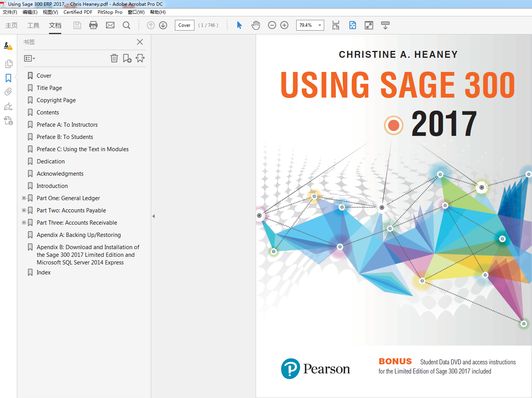
Task: Open the Read mode toolbar icon
Action: [385, 25]
